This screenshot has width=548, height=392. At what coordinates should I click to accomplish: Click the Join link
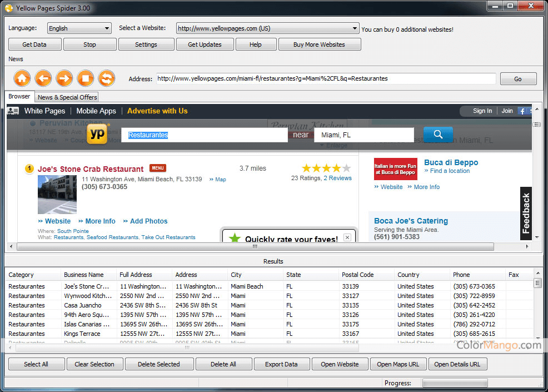(507, 111)
